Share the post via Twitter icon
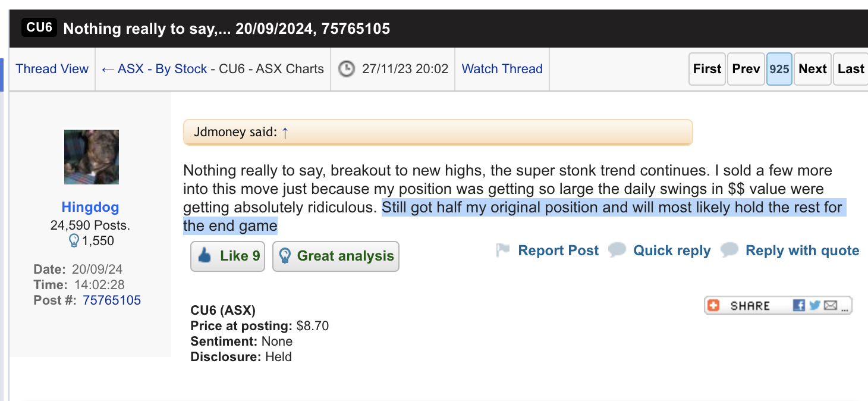This screenshot has width=868, height=401. coord(814,305)
